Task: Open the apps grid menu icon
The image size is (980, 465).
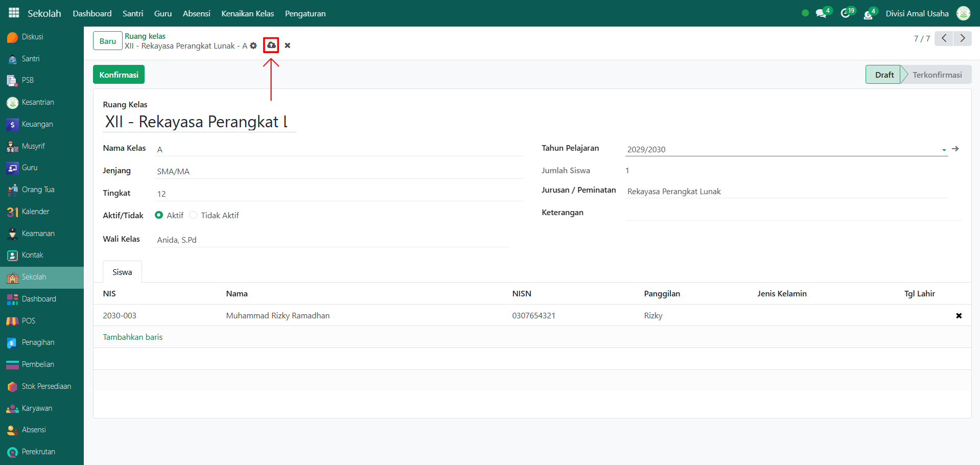Action: 14,13
